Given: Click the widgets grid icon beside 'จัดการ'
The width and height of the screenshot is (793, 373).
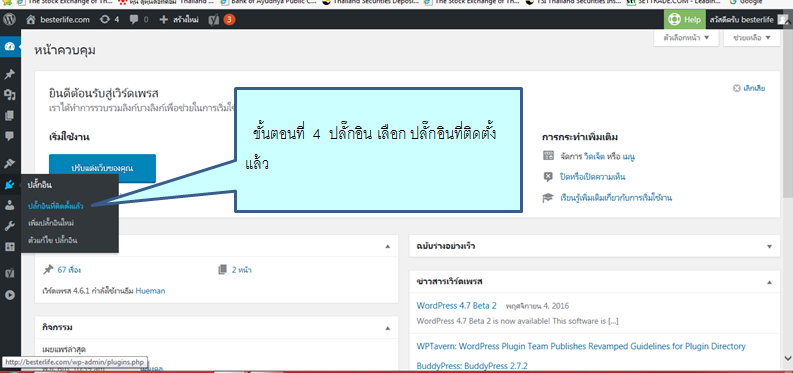Looking at the screenshot, I should [548, 156].
